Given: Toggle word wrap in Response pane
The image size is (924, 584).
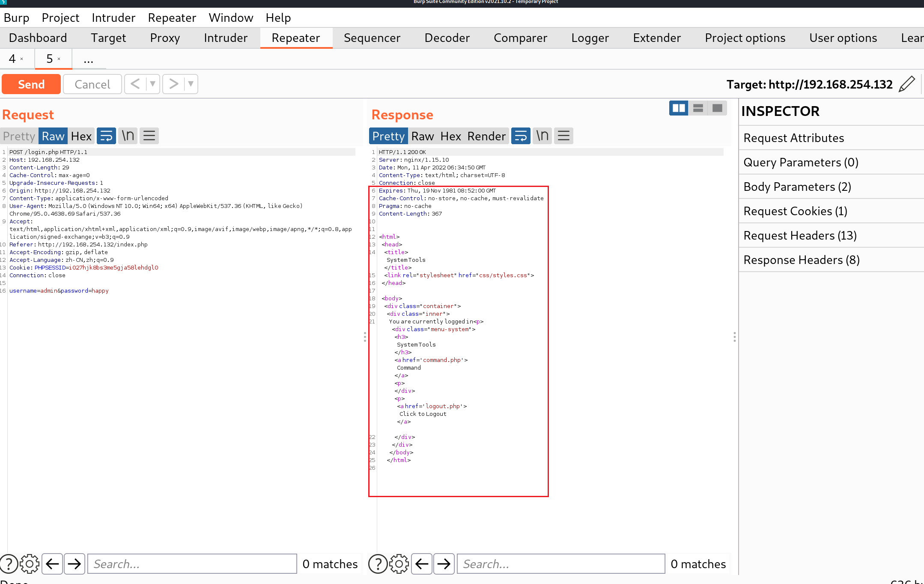Looking at the screenshot, I should click(x=521, y=136).
